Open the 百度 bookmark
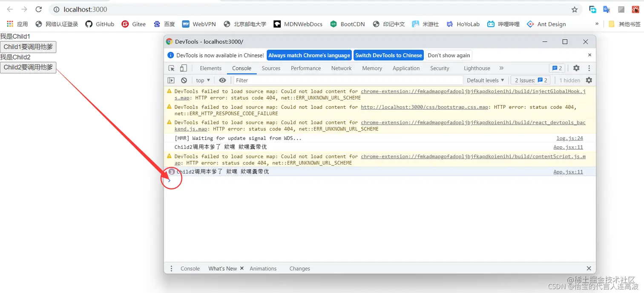The height and width of the screenshot is (293, 644). coord(164,24)
